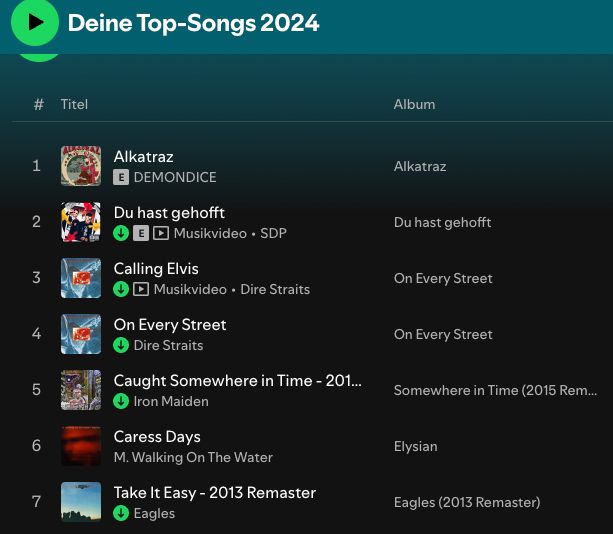Image resolution: width=613 pixels, height=534 pixels.
Task: Click track number 3
Action: (36, 278)
